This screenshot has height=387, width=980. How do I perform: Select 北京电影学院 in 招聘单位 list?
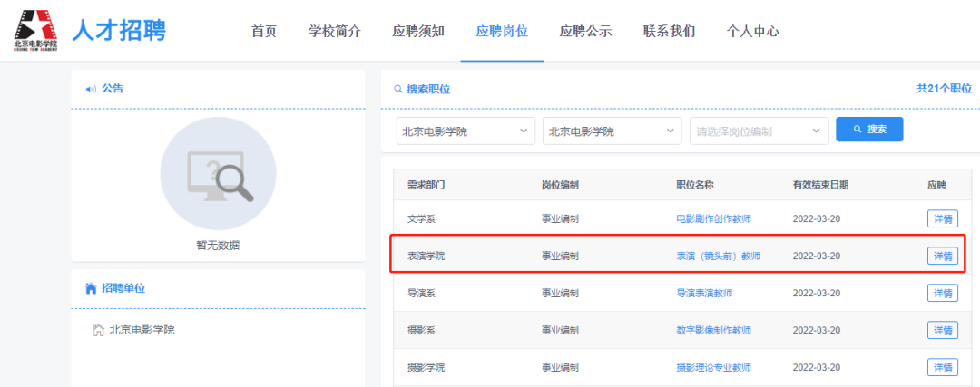click(x=142, y=330)
